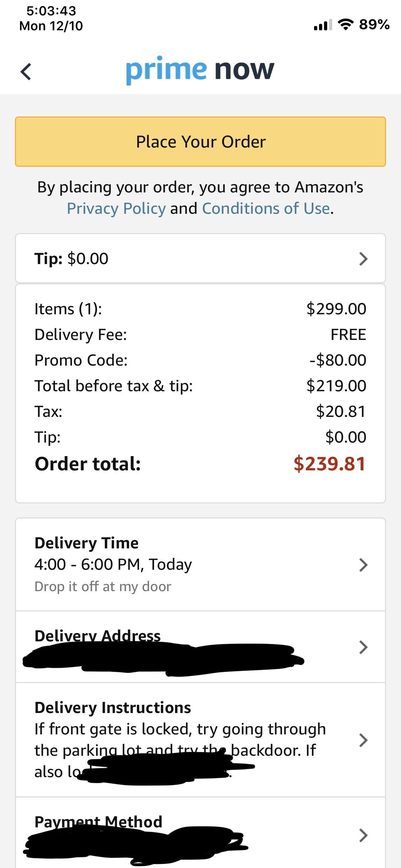Select the Delivery Instructions section
Screen dimensions: 401x868
(200, 740)
